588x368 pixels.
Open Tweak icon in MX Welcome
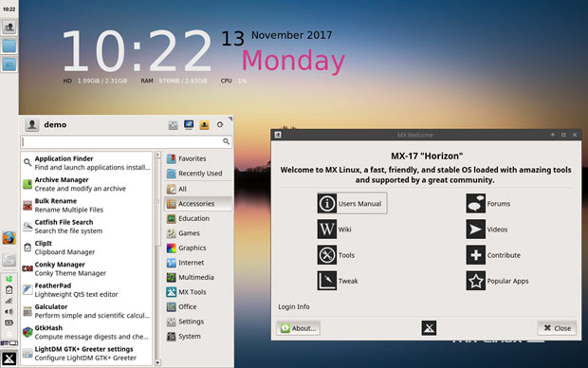(326, 281)
